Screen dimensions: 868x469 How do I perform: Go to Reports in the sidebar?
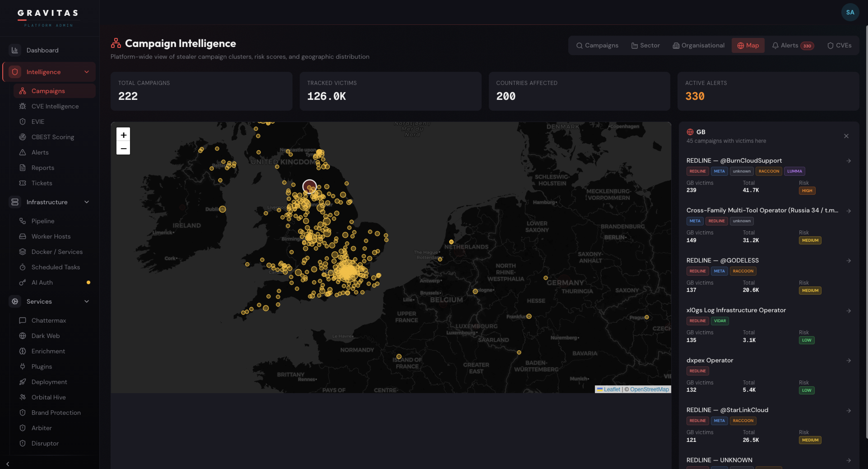[54, 168]
